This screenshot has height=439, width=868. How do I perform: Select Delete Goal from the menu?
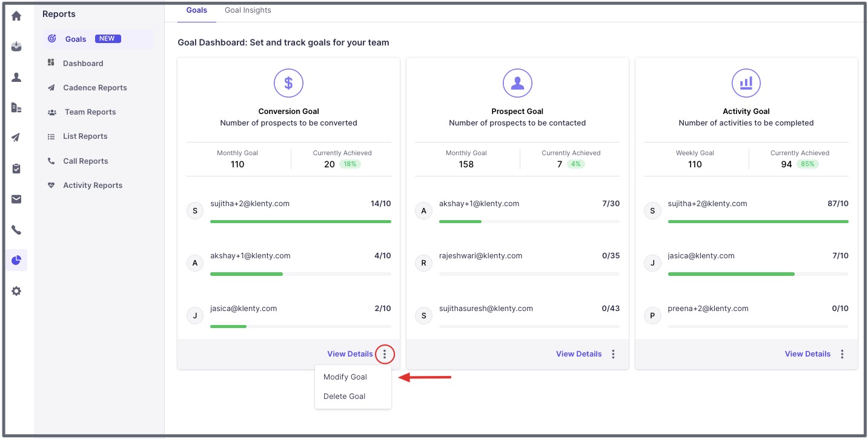[x=344, y=396]
